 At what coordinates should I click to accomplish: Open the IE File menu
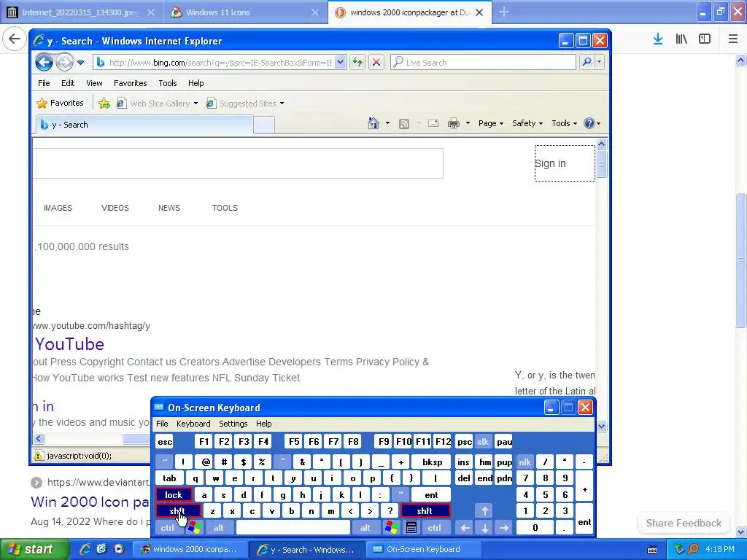tap(44, 83)
